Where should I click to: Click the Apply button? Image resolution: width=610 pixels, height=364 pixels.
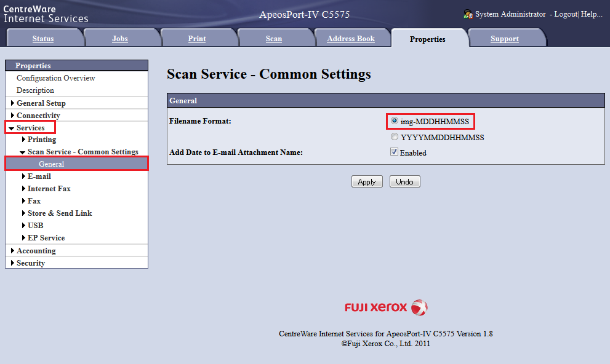pyautogui.click(x=367, y=181)
